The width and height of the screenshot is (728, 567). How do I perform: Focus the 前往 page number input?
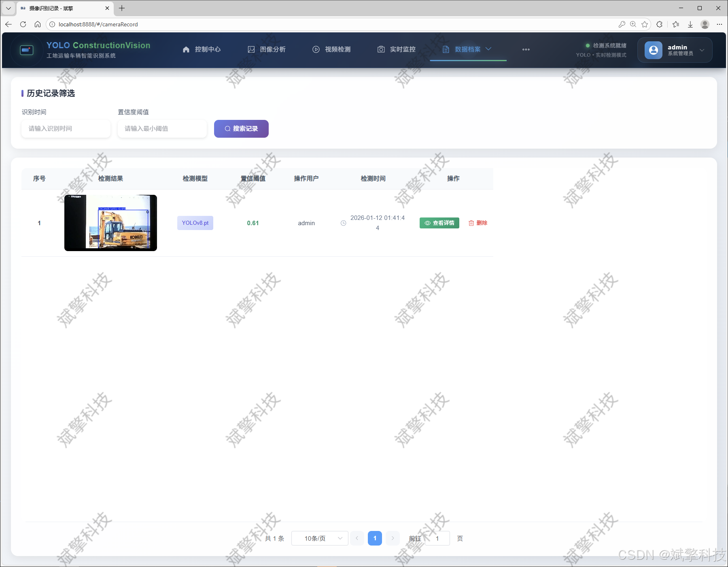click(437, 538)
